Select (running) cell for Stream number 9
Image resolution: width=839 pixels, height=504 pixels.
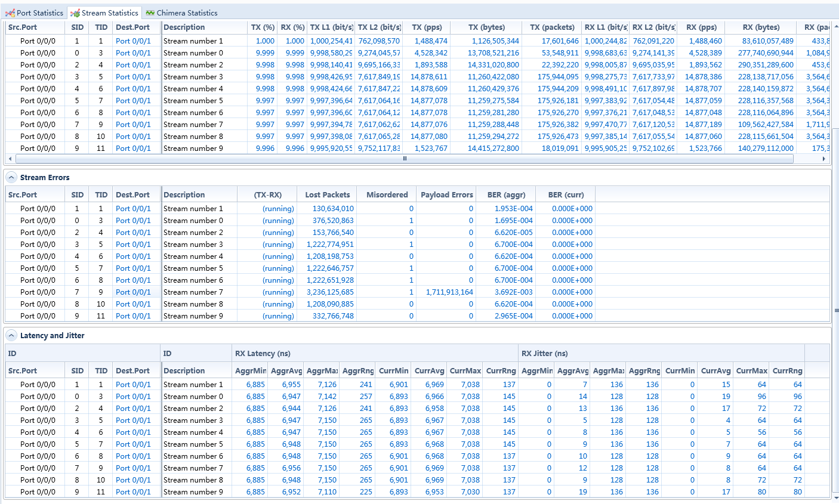[279, 316]
